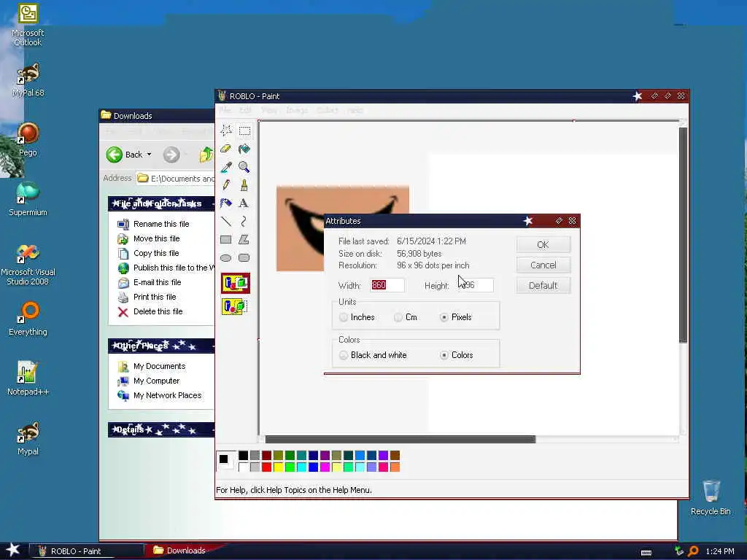Select the Pencil tool
This screenshot has height=560, width=747.
click(x=226, y=184)
